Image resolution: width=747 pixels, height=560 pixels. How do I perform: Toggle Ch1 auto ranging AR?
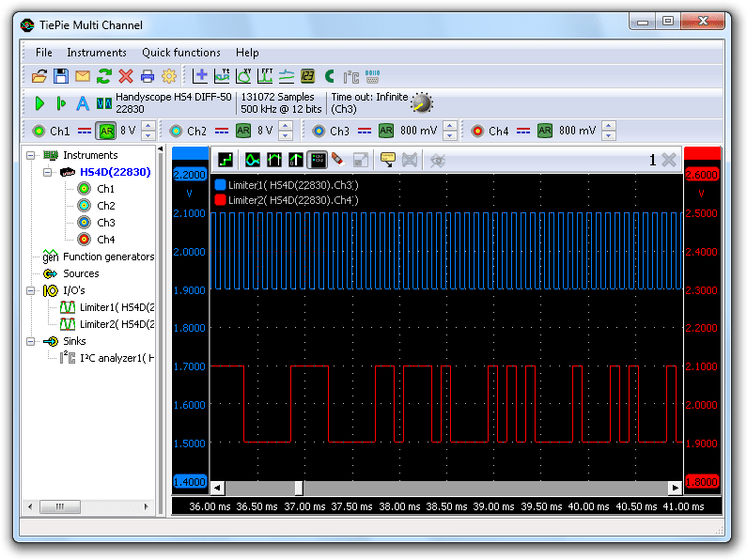coord(106,131)
